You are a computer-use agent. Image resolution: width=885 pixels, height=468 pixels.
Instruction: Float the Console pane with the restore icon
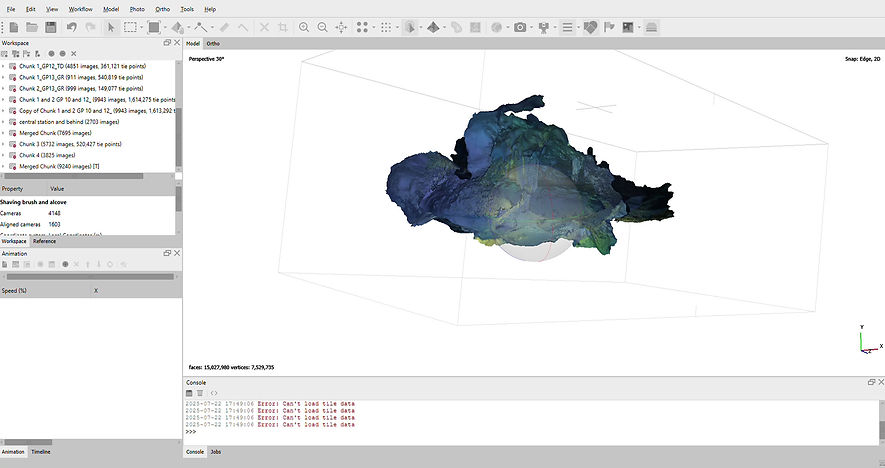[x=871, y=382]
